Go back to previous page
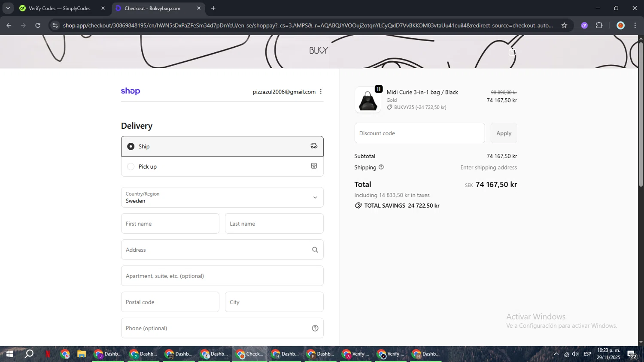The width and height of the screenshot is (644, 362). point(9,25)
